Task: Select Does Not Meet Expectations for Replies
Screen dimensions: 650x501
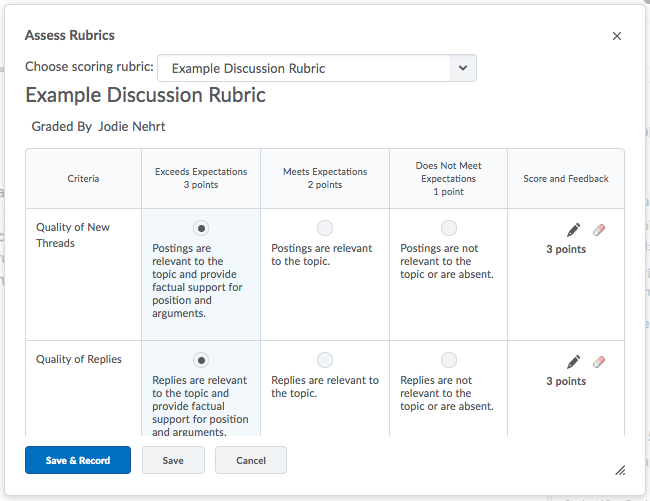Action: pos(449,360)
